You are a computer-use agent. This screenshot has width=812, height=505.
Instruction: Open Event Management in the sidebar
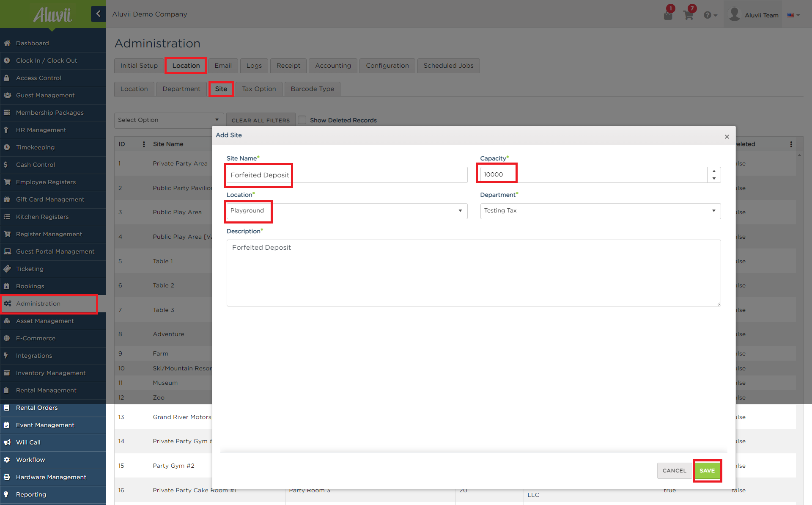click(x=53, y=425)
